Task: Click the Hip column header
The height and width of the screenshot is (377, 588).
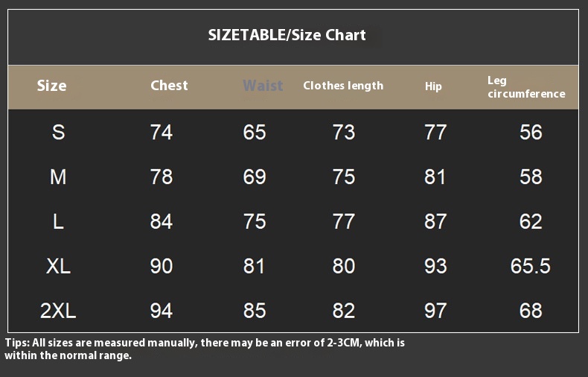Action: pos(433,86)
